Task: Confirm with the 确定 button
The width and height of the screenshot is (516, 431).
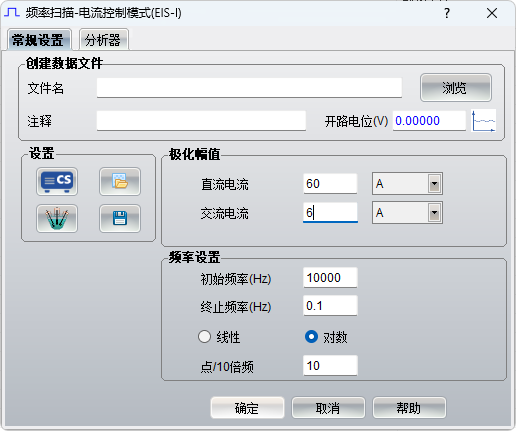Action: pos(247,408)
